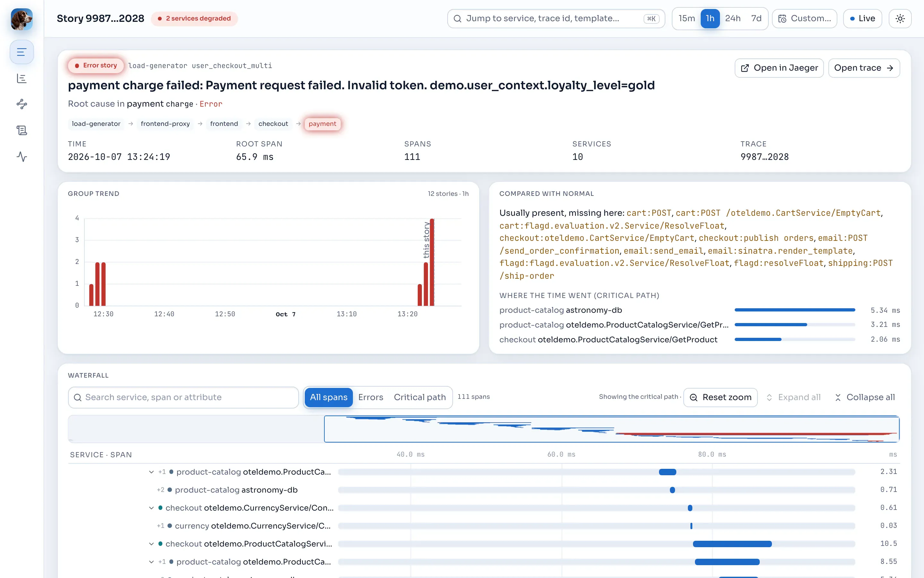Select the 24h time range
This screenshot has width=924, height=578.
pyautogui.click(x=733, y=19)
